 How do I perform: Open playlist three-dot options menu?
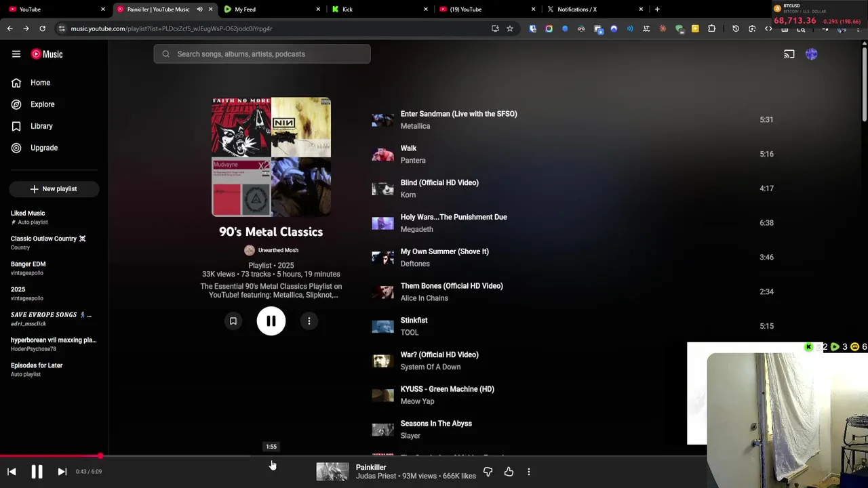tap(309, 321)
